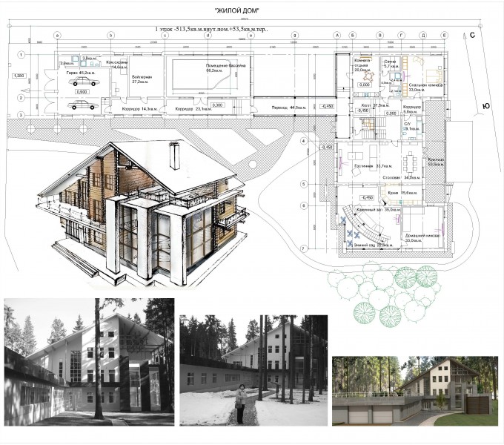The width and height of the screenshot is (504, 445).
Task: Click the "Холл 37,5кв.м." label
Action: 376,105
